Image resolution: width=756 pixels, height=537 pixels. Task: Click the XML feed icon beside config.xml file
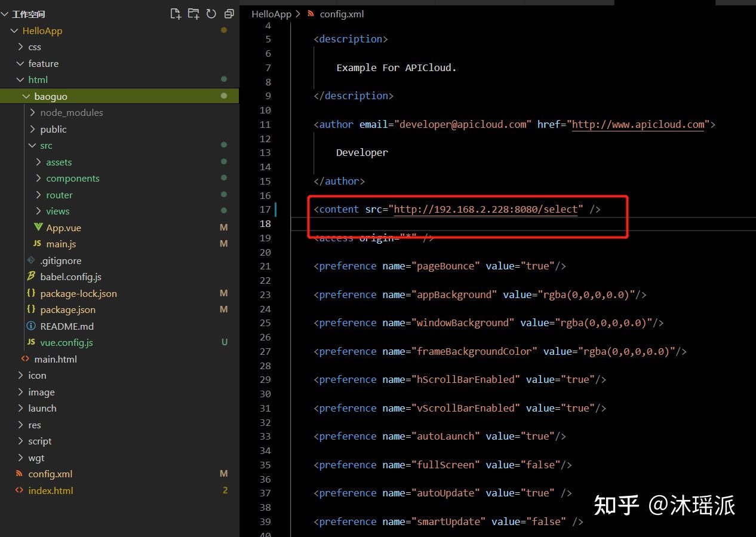[19, 474]
